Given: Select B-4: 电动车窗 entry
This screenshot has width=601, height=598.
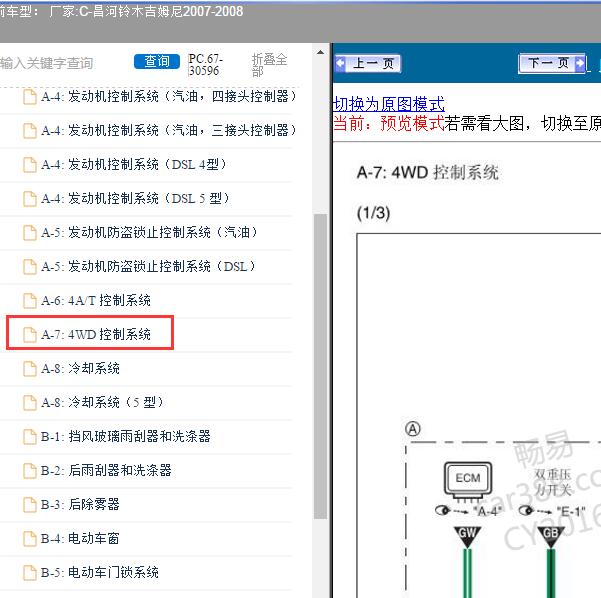Looking at the screenshot, I should pyautogui.click(x=80, y=538).
